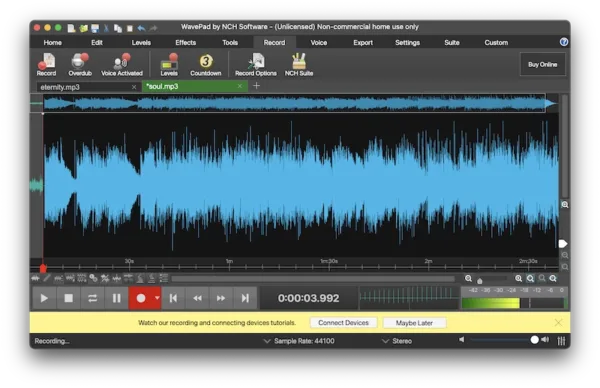The height and width of the screenshot is (388, 600).
Task: Select the waveform tool in edit strip
Action: click(x=35, y=278)
